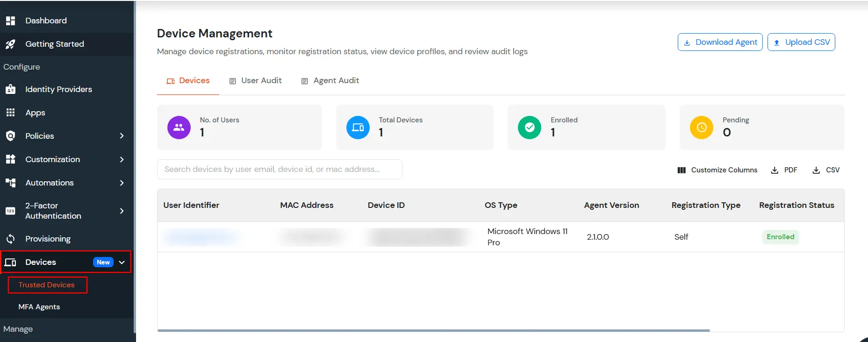
Task: Export the device list as CSV
Action: pyautogui.click(x=826, y=170)
